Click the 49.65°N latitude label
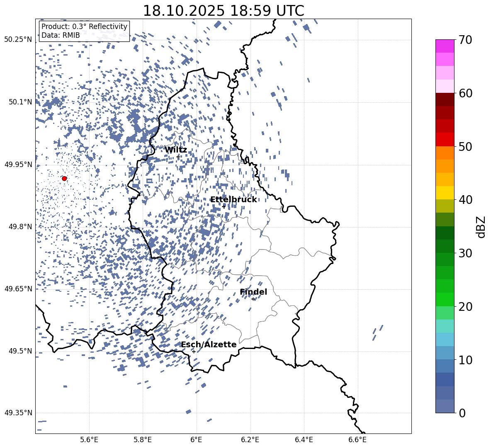Image resolution: width=491 pixels, height=448 pixels. tap(18, 288)
